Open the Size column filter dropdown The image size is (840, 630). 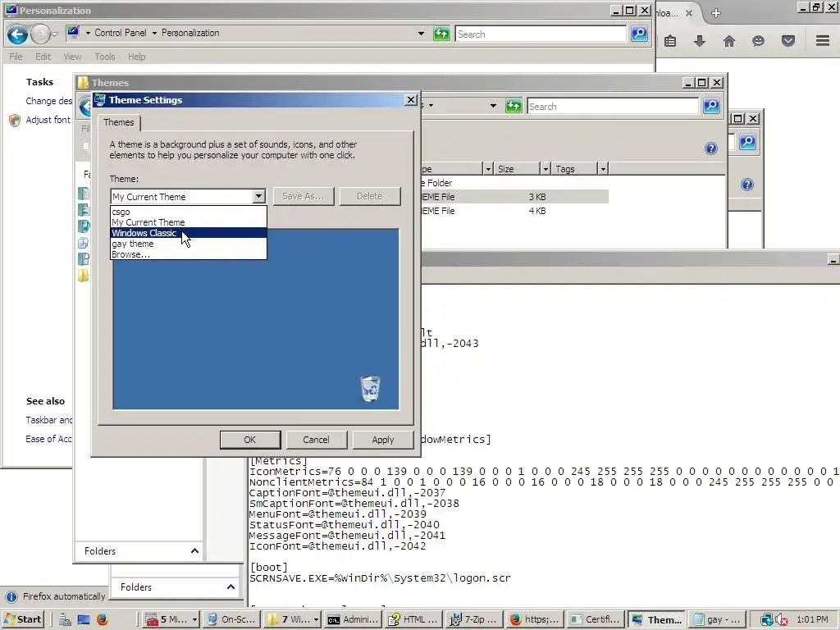click(546, 169)
